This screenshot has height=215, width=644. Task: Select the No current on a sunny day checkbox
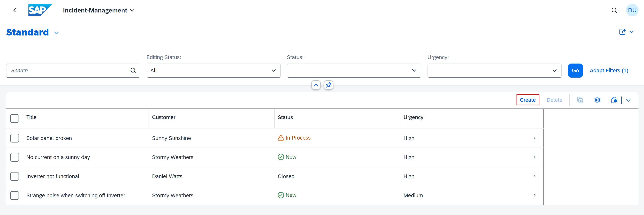click(14, 157)
